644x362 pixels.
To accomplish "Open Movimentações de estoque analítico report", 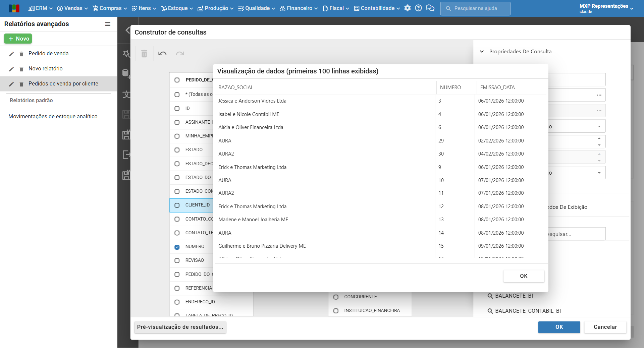I will tap(53, 117).
